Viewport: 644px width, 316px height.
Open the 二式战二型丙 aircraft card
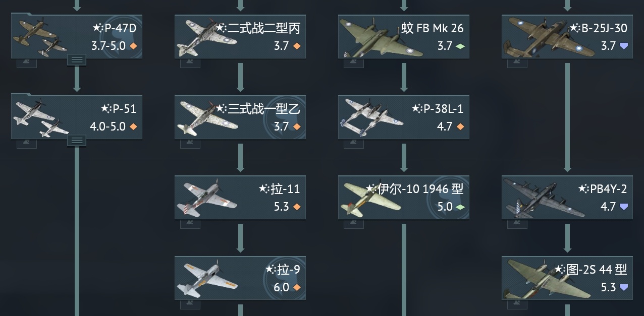[240, 37]
